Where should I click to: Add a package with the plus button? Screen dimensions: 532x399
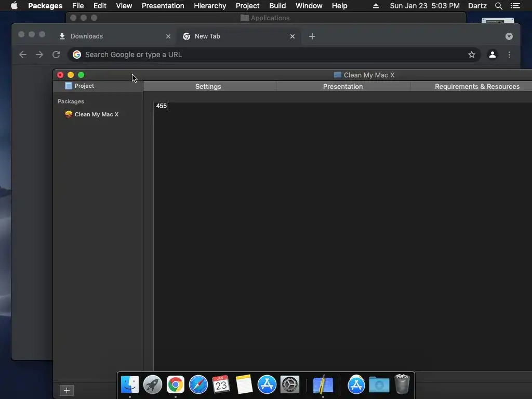click(x=67, y=391)
